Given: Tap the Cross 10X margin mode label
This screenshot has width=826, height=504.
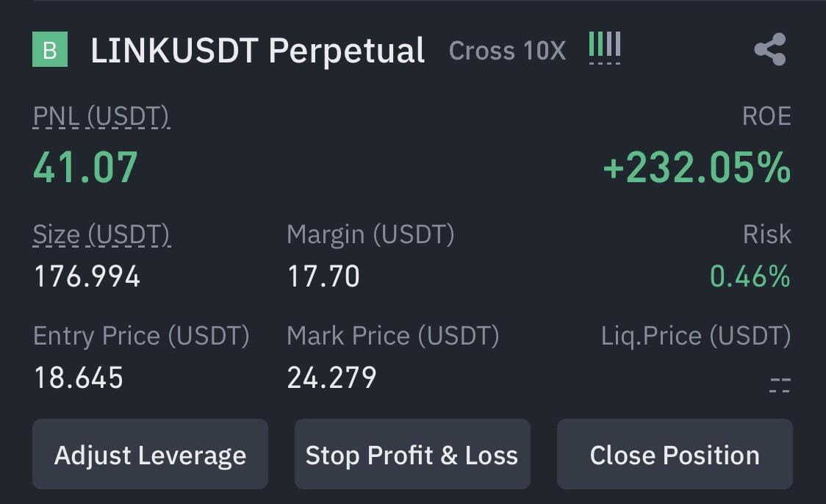Looking at the screenshot, I should [507, 51].
